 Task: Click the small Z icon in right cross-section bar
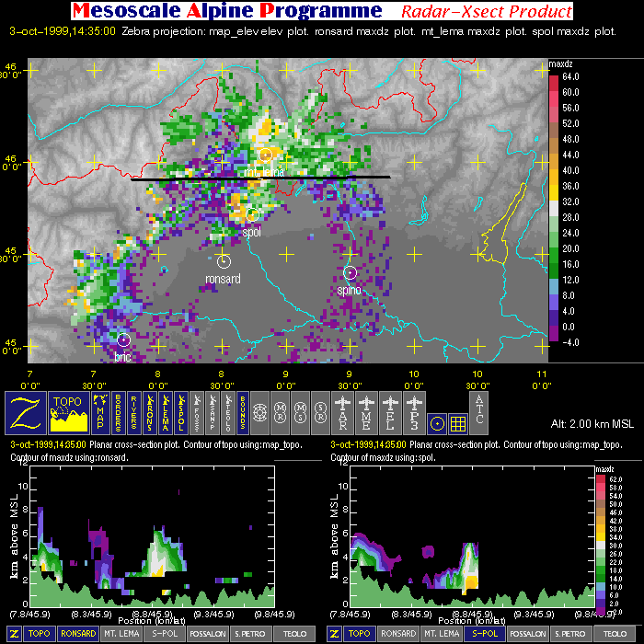[335, 634]
